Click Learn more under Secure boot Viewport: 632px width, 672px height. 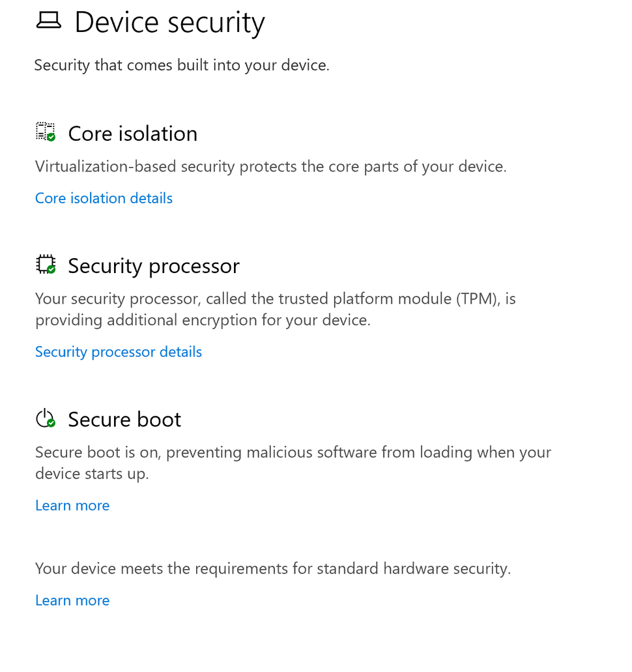72,505
